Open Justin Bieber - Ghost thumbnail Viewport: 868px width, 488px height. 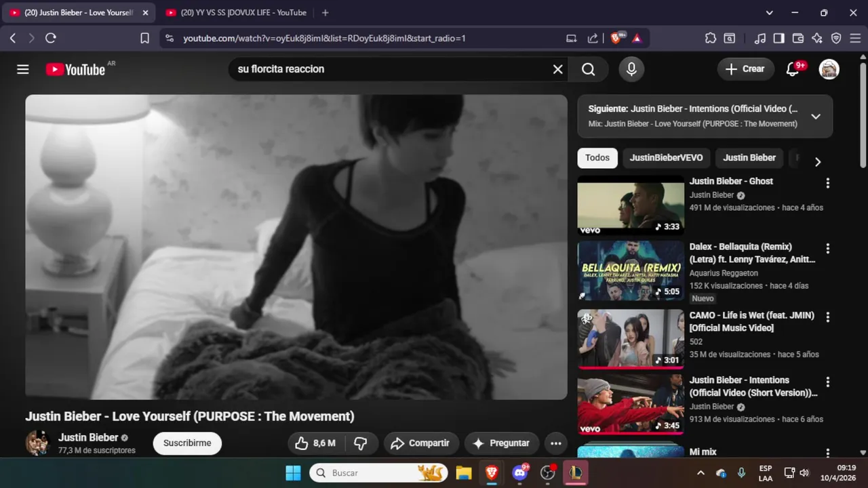coord(631,205)
